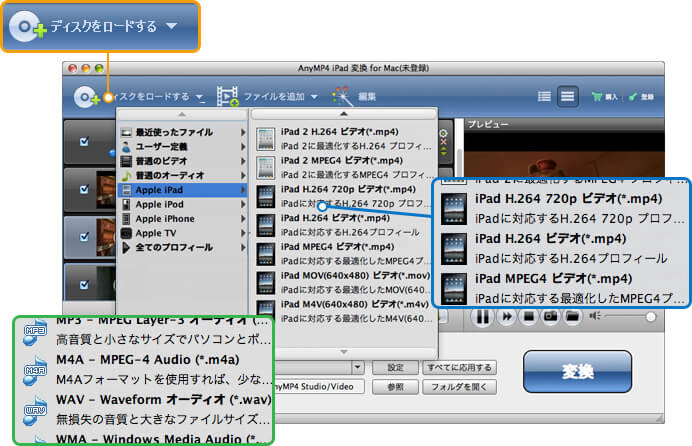Take a snapshot with camera icon
This screenshot has height=446, width=692.
click(550, 316)
